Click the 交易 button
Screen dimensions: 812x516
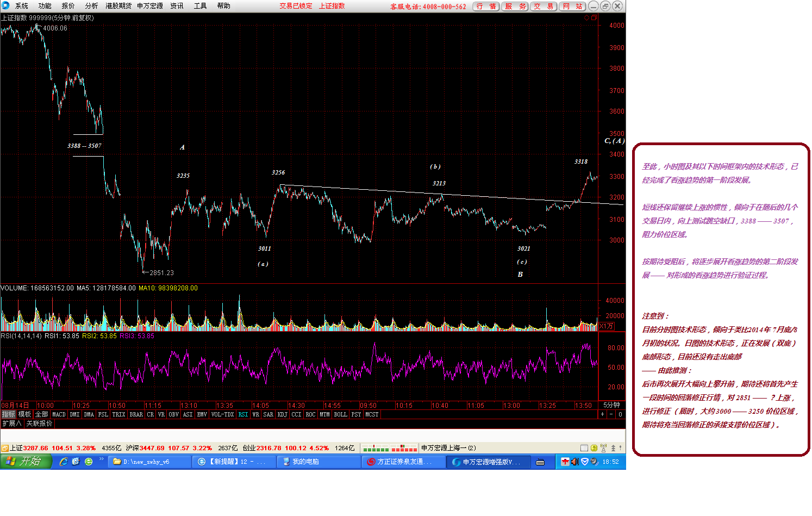pyautogui.click(x=544, y=7)
